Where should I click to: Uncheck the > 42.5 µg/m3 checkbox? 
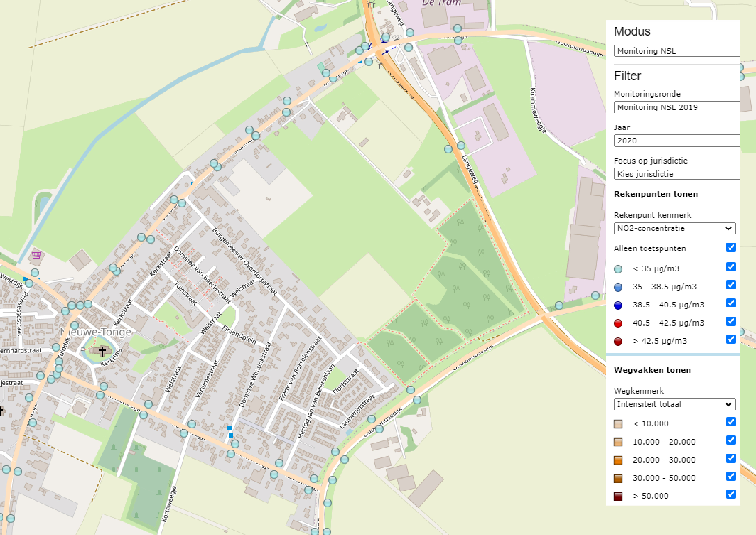click(731, 339)
